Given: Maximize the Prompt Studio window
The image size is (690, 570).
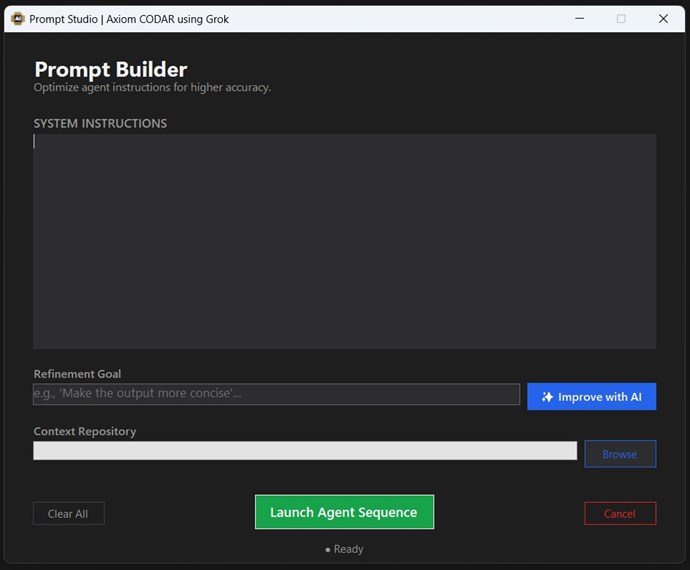Looking at the screenshot, I should tap(621, 19).
